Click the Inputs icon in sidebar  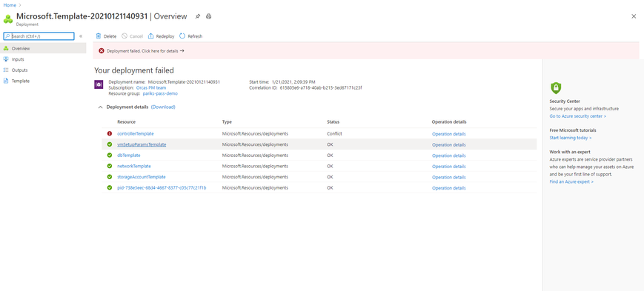6,59
